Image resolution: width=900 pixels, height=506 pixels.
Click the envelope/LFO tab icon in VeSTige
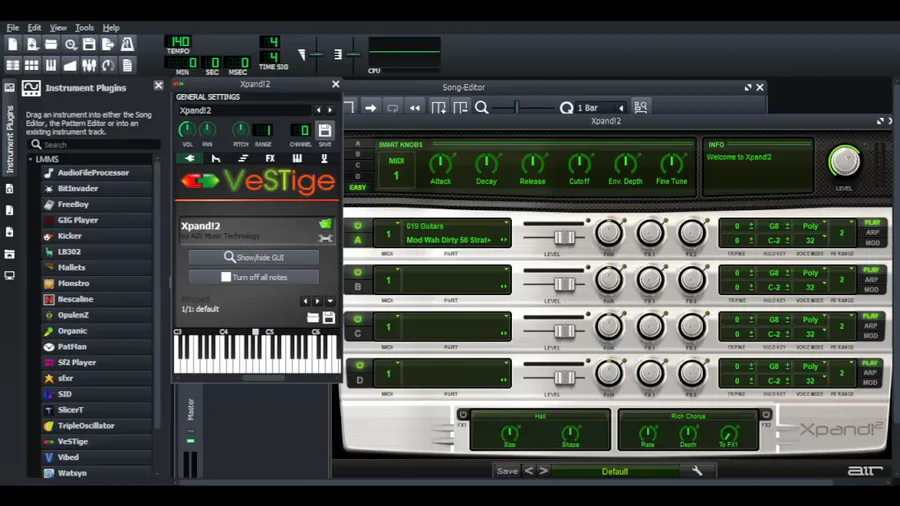216,158
